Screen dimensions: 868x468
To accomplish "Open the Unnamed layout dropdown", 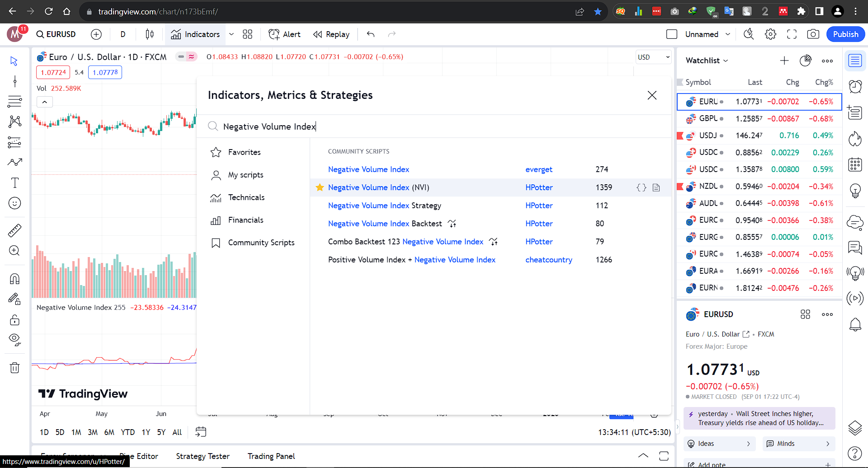I will 708,34.
